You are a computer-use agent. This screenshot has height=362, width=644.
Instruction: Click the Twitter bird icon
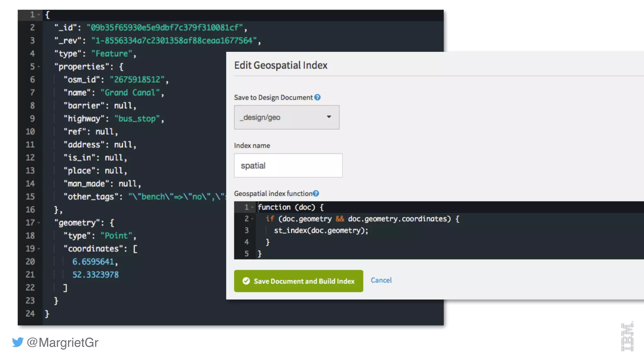(x=18, y=342)
